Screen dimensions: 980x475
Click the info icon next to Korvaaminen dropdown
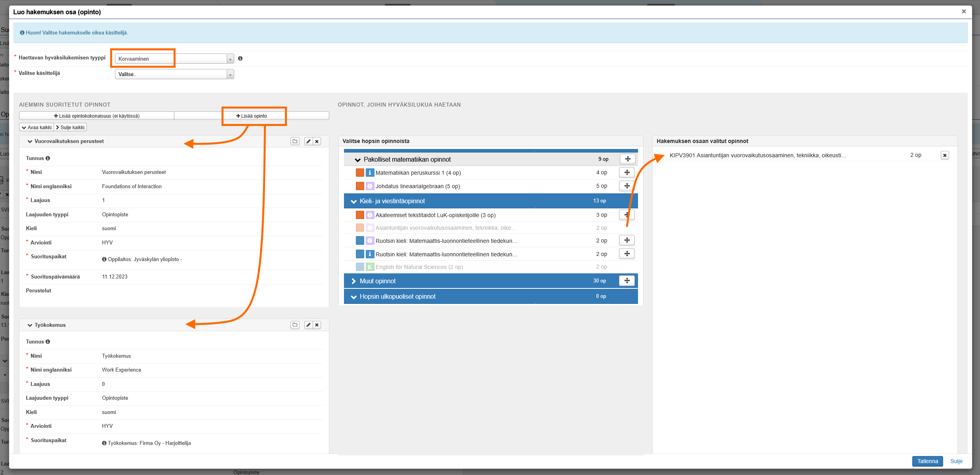(240, 59)
